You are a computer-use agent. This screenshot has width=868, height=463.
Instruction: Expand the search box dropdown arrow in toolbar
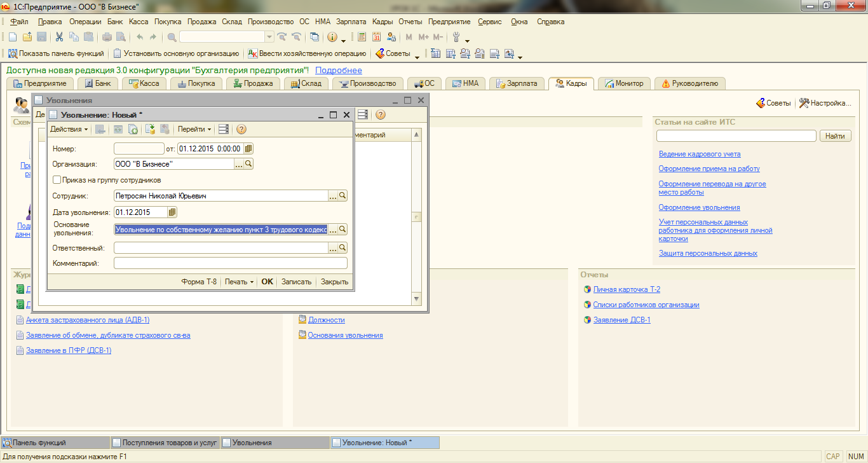(269, 37)
